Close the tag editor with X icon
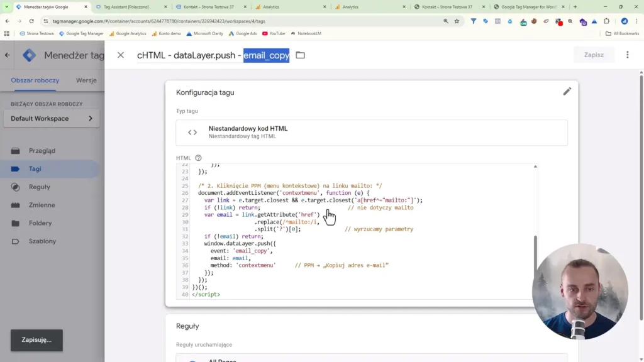This screenshot has width=644, height=362. click(120, 55)
